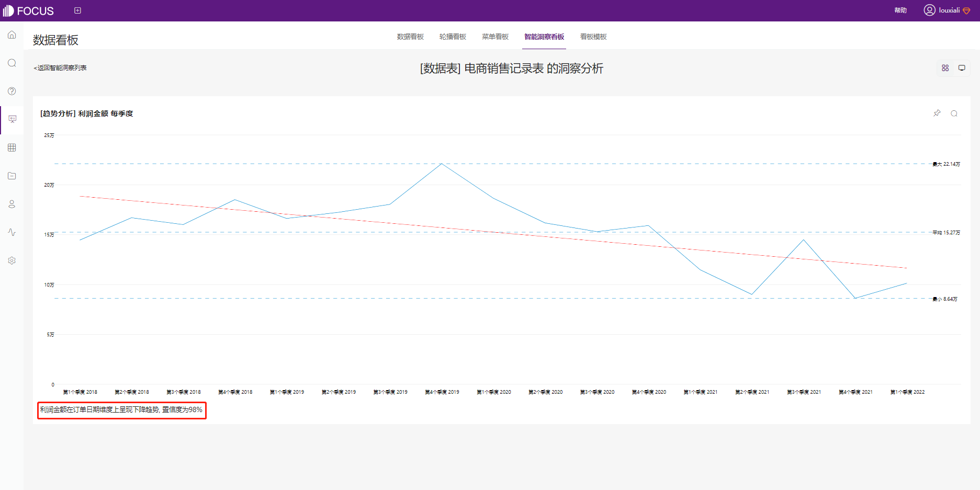The height and width of the screenshot is (490, 980).
Task: Switch to the 看板模板 tab
Action: (593, 37)
